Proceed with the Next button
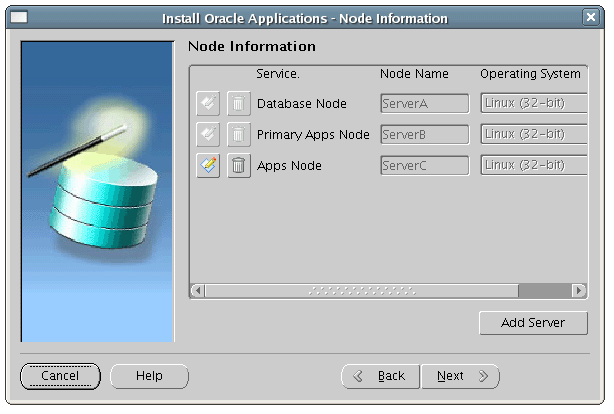 pyautogui.click(x=460, y=376)
